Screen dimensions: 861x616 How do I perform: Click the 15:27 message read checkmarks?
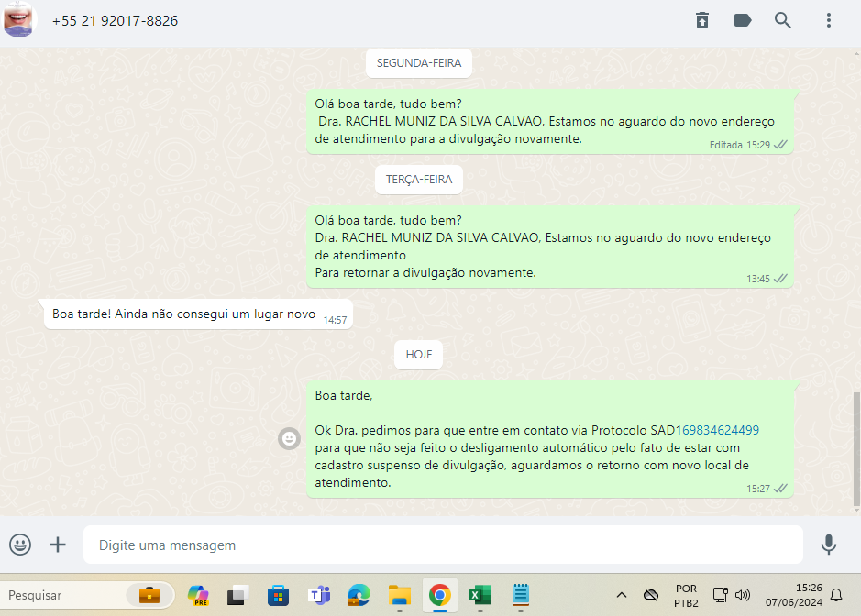(780, 488)
